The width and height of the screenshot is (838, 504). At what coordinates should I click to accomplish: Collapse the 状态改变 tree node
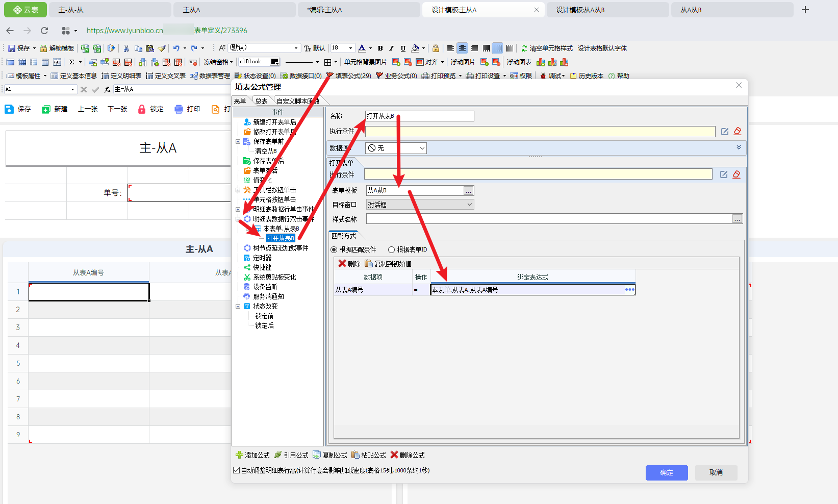pos(238,307)
